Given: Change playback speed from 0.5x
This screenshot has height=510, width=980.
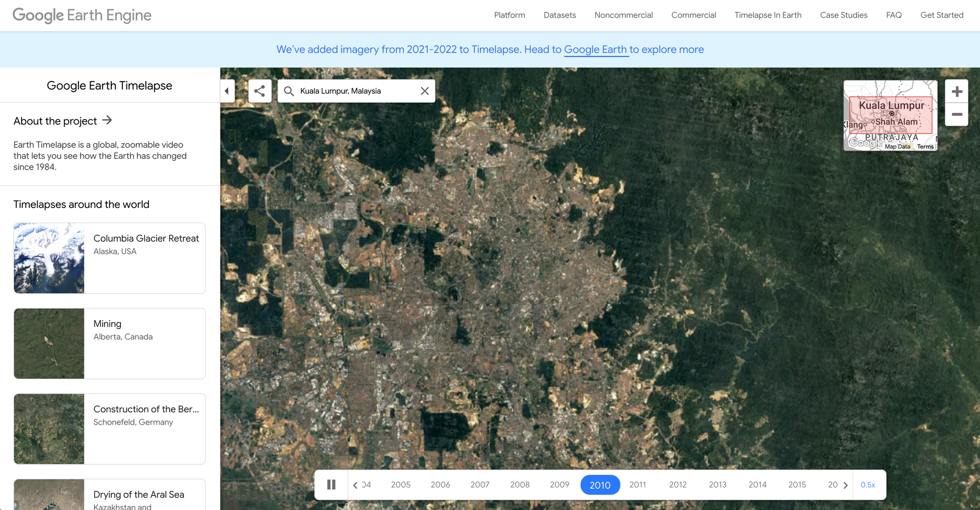Looking at the screenshot, I should click(868, 484).
